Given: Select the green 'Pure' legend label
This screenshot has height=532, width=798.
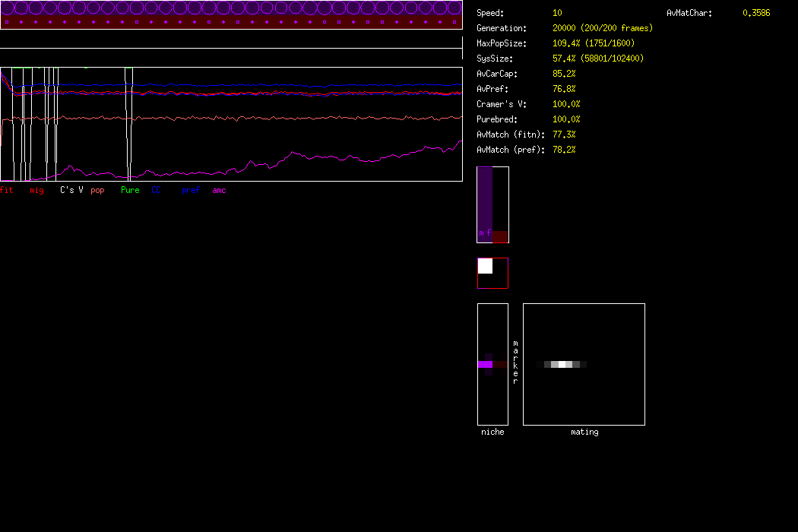Looking at the screenshot, I should (130, 190).
